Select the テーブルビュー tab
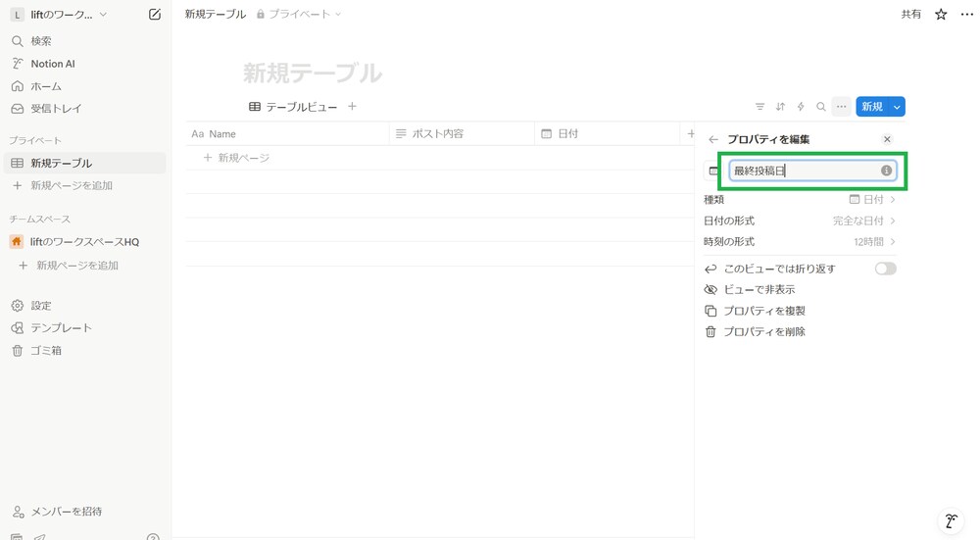Screen dimensions: 980x540 pos(293,107)
